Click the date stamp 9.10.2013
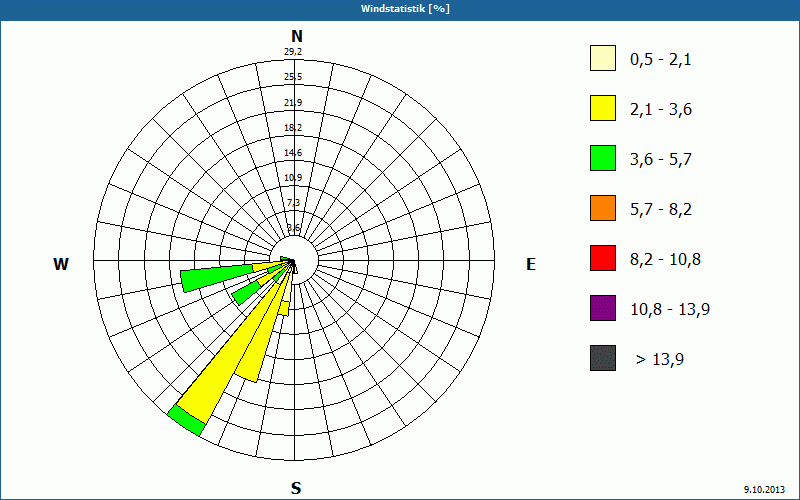Screen dimensions: 800x500 764,489
